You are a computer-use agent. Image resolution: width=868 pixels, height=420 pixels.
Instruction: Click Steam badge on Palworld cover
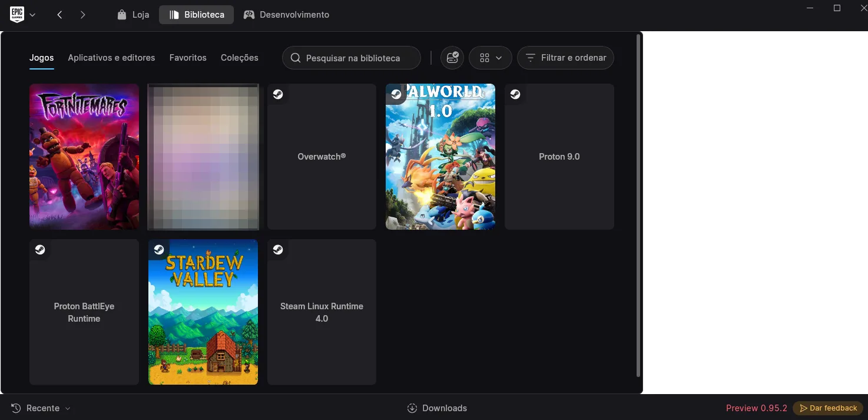pos(396,94)
